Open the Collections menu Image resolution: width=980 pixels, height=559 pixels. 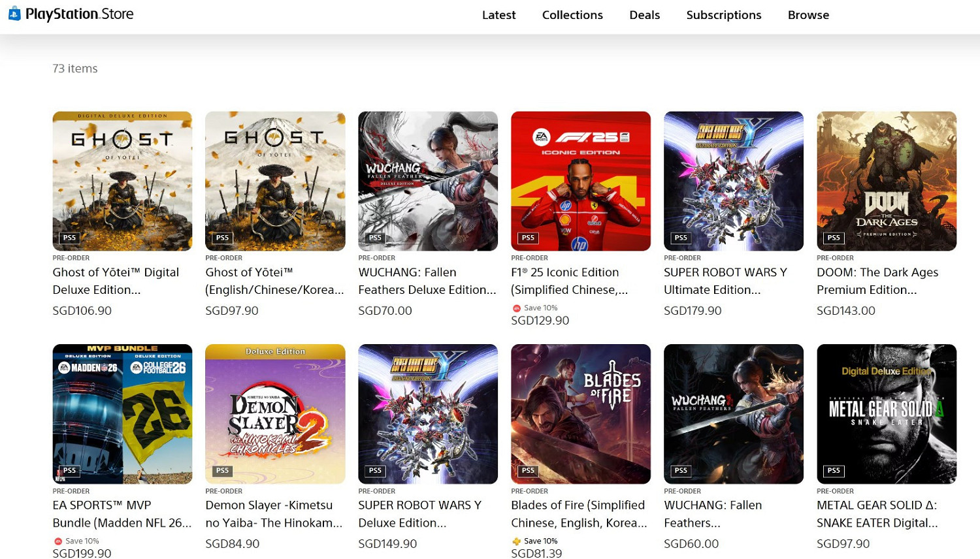(x=572, y=15)
